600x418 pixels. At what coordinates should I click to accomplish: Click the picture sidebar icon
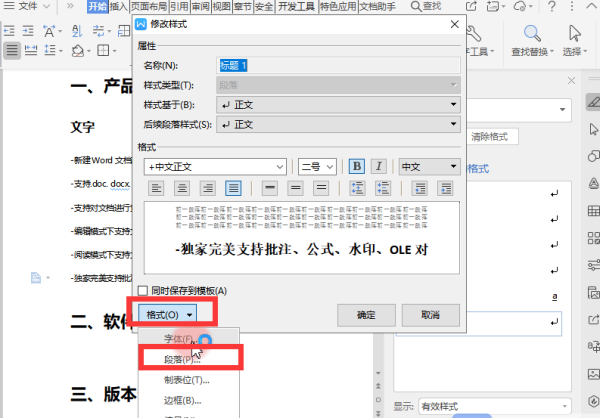[x=593, y=374]
